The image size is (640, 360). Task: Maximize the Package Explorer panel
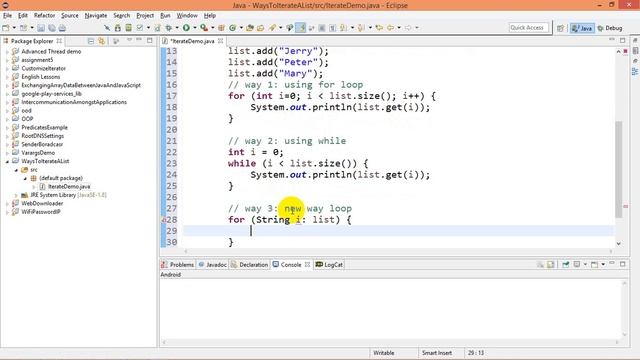click(x=150, y=40)
